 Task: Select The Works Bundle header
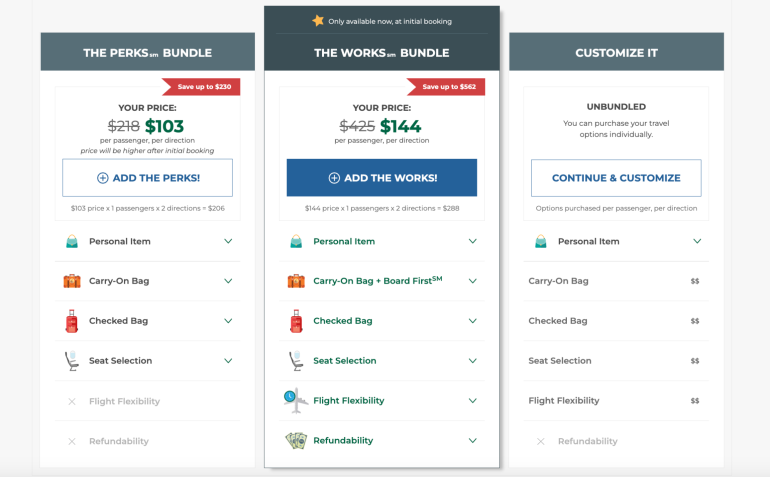381,53
